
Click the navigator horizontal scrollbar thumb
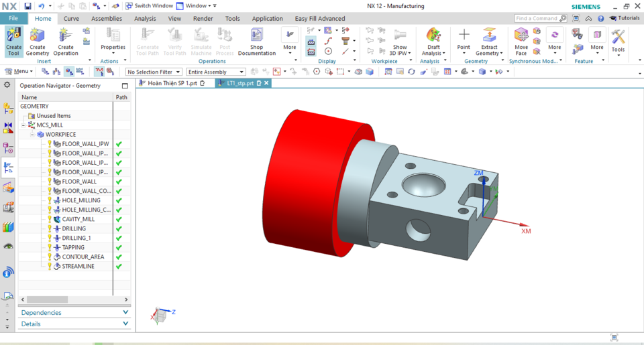pos(47,300)
